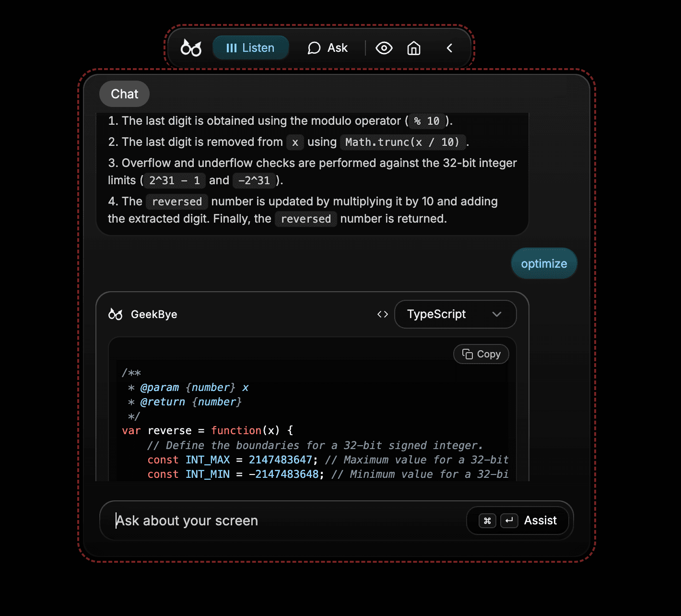Viewport: 681px width, 616px height.
Task: Toggle code view with angle brackets icon
Action: [x=382, y=314]
